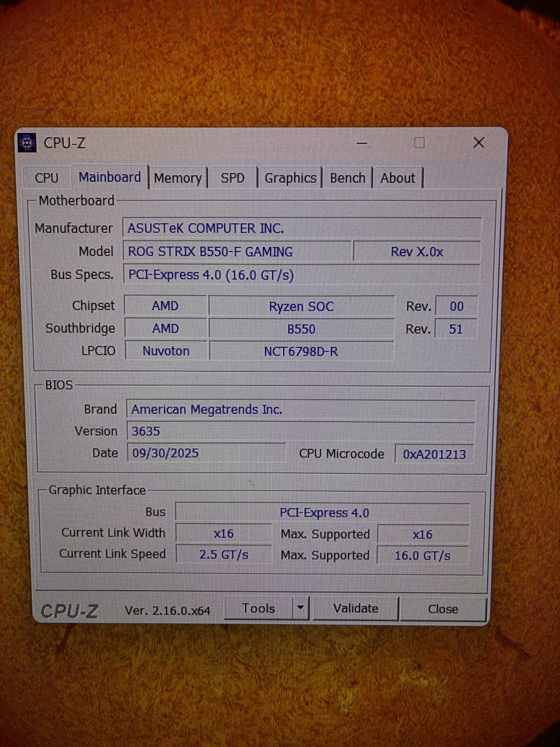The height and width of the screenshot is (747, 560).
Task: Click the Close button at bottom
Action: pos(443,609)
